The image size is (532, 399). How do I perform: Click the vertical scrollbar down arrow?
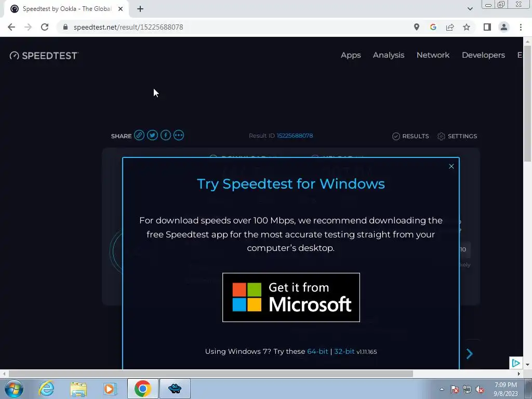(x=527, y=365)
